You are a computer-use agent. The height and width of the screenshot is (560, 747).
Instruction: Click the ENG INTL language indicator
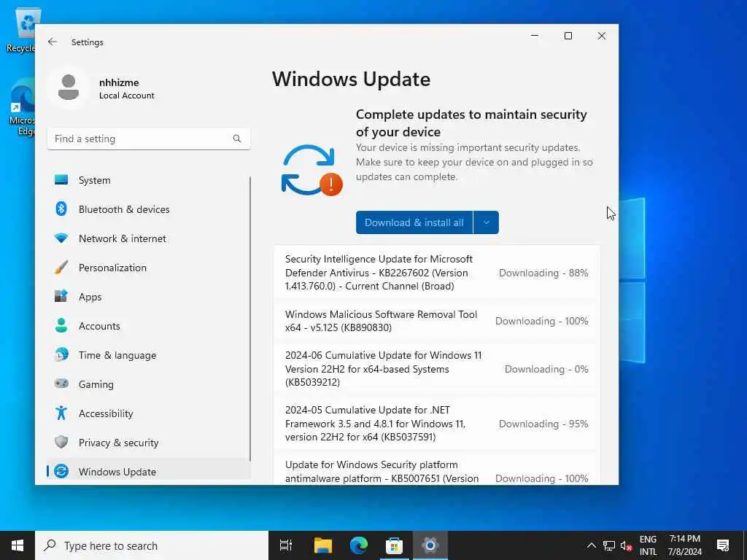(648, 545)
